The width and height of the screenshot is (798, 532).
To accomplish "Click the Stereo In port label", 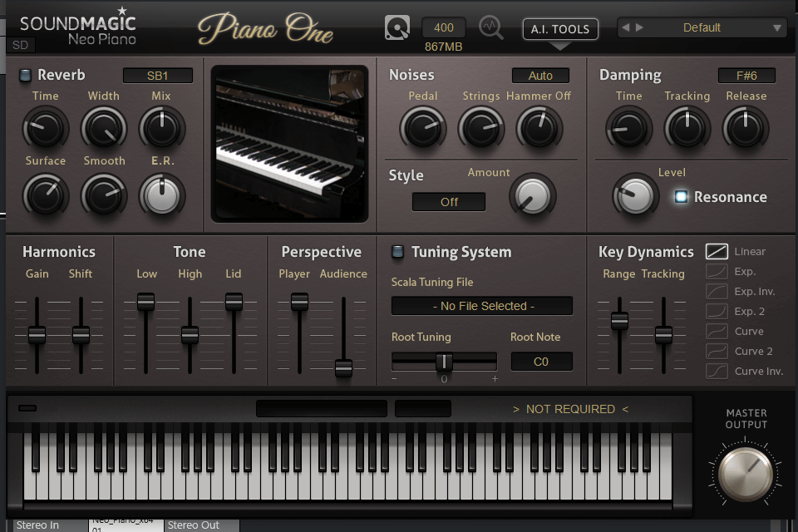I will click(37, 525).
